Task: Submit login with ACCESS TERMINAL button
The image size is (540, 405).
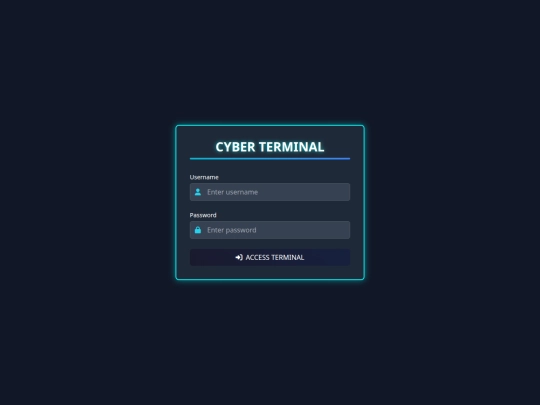Action: tap(270, 257)
